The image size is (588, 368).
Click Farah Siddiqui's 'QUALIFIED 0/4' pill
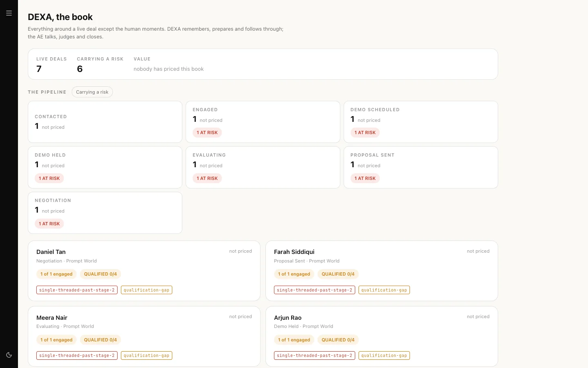[338, 274]
